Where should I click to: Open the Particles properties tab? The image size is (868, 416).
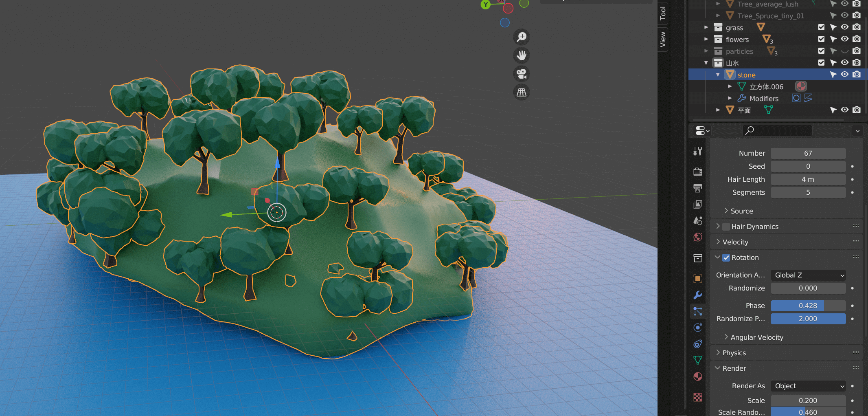[698, 311]
